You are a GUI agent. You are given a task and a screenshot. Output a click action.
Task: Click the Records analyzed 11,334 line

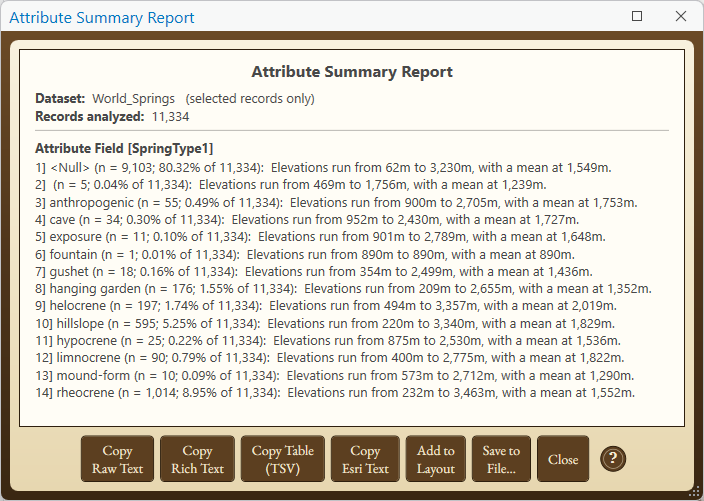(x=112, y=117)
